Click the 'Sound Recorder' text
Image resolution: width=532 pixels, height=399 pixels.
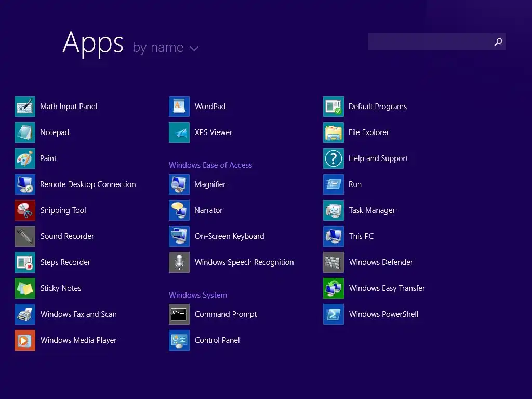pyautogui.click(x=67, y=236)
